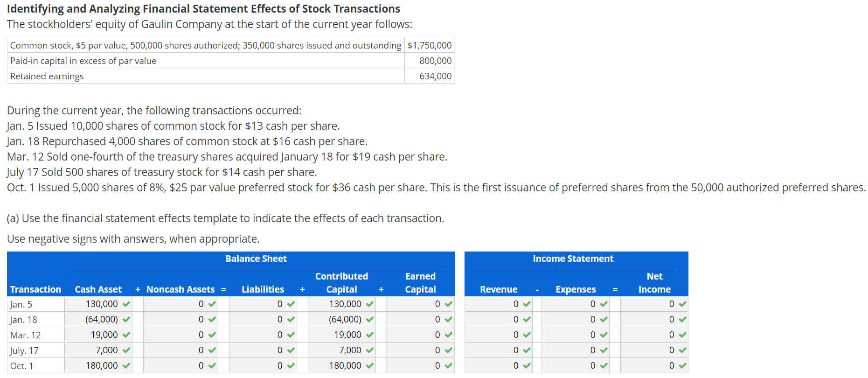Click the 634,000 retained earnings value
The image size is (868, 378).
pyautogui.click(x=436, y=76)
